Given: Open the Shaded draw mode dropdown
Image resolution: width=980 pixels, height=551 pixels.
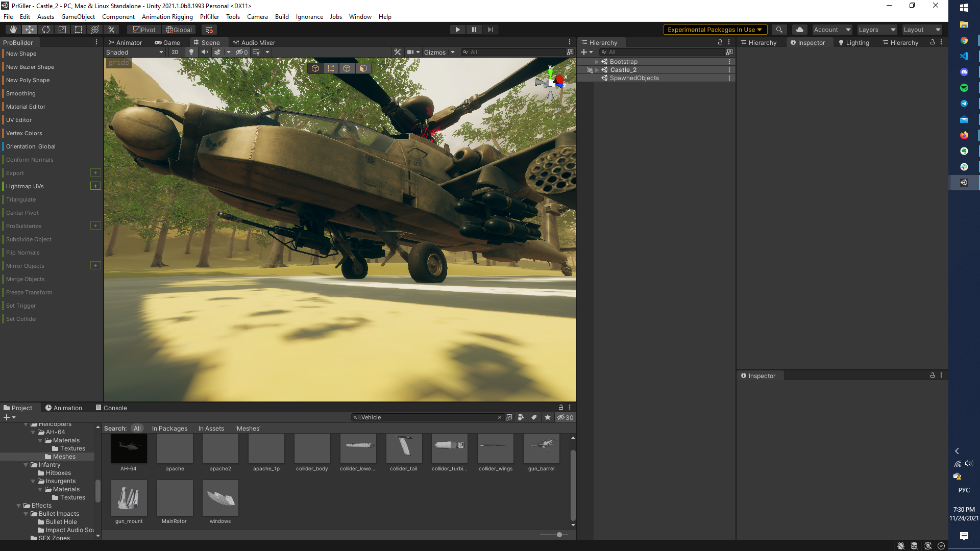Looking at the screenshot, I should [x=134, y=52].
